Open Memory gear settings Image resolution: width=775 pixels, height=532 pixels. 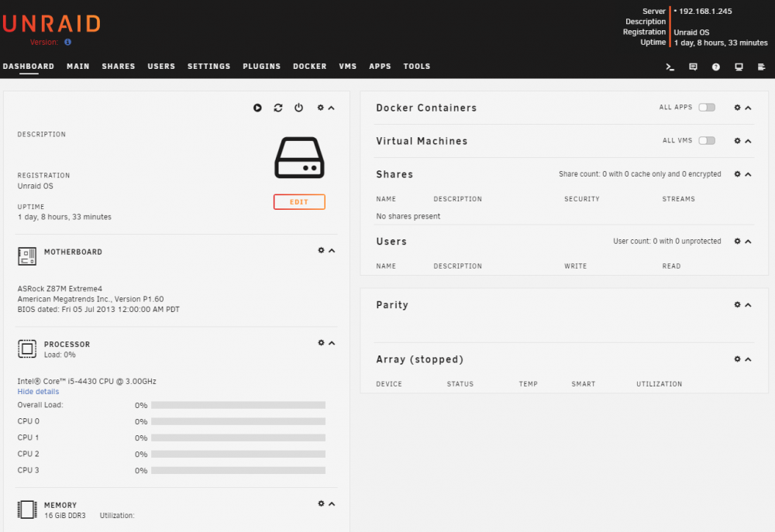(x=321, y=503)
